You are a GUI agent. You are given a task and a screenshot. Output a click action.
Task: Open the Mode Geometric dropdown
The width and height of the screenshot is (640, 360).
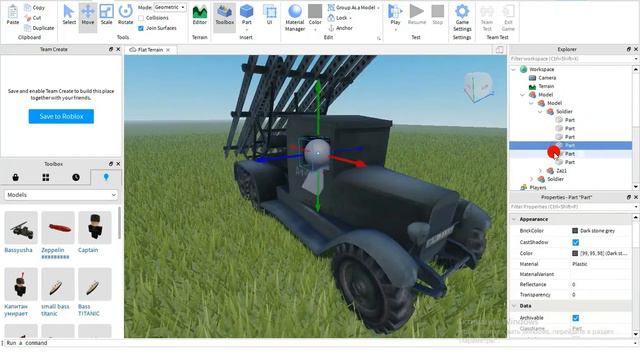coord(170,7)
